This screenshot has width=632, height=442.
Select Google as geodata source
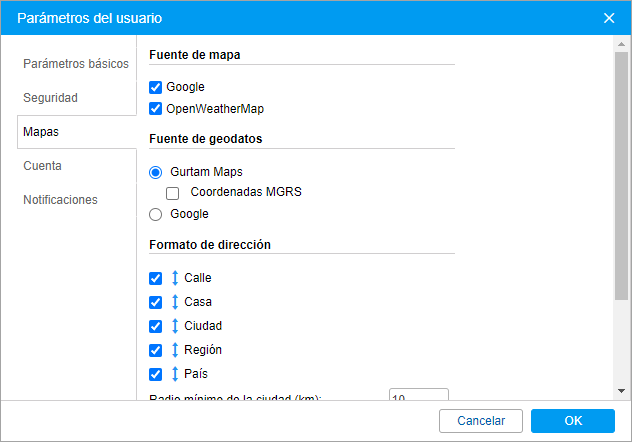(155, 214)
